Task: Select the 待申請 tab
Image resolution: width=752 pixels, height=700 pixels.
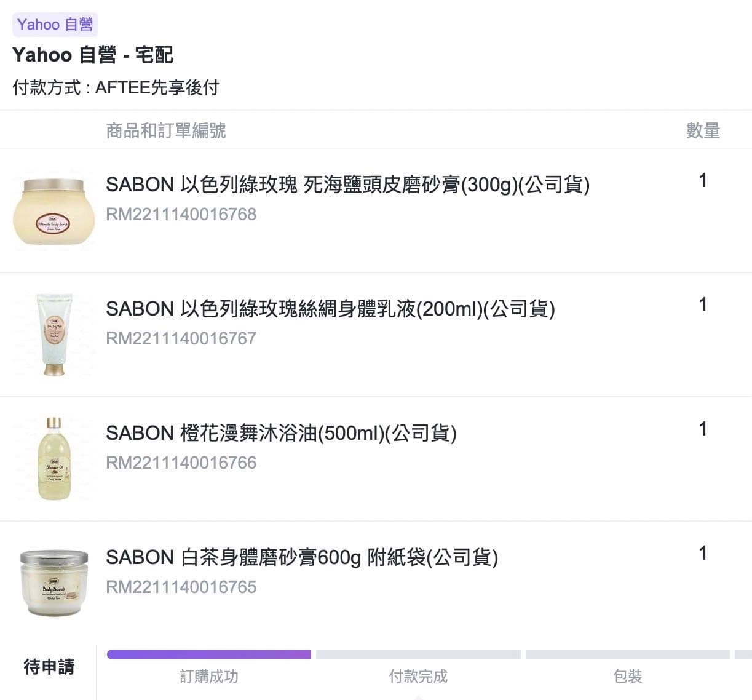Action: [x=49, y=666]
